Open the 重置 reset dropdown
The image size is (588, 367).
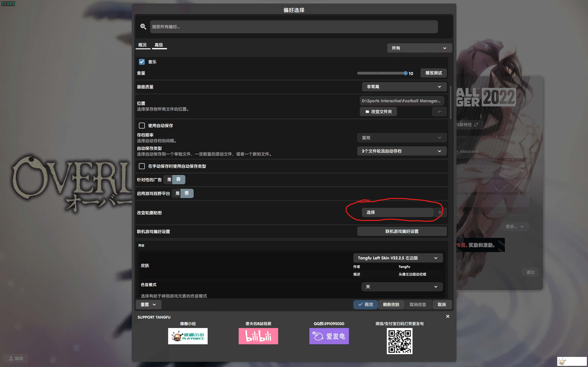(148, 304)
